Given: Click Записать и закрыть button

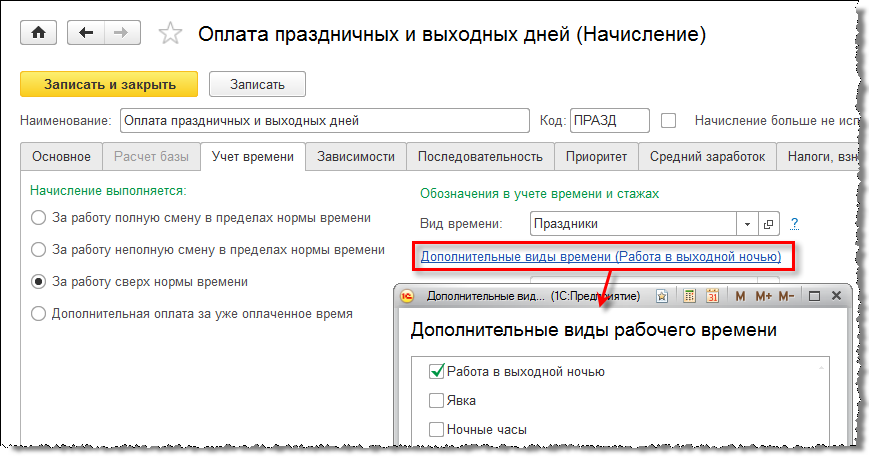Looking at the screenshot, I should coord(109,84).
